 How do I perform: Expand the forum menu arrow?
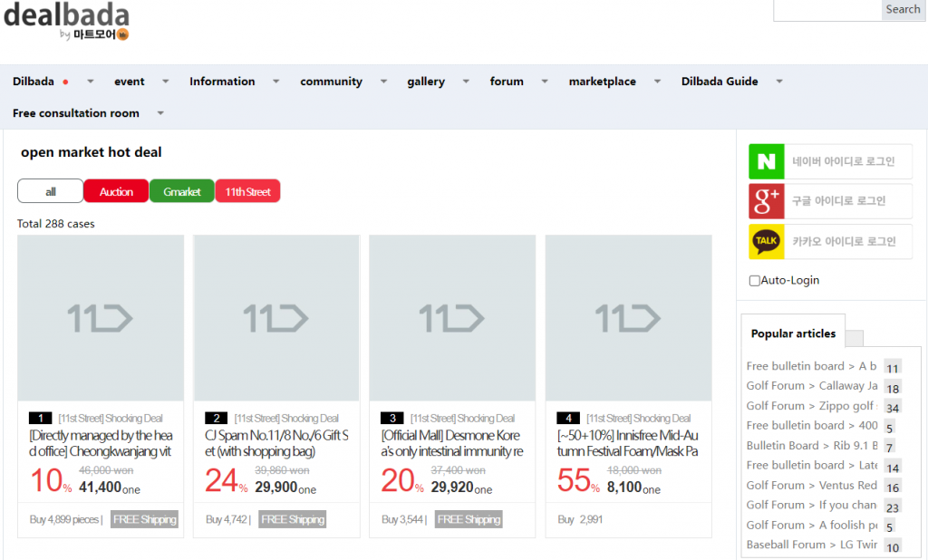coord(545,81)
